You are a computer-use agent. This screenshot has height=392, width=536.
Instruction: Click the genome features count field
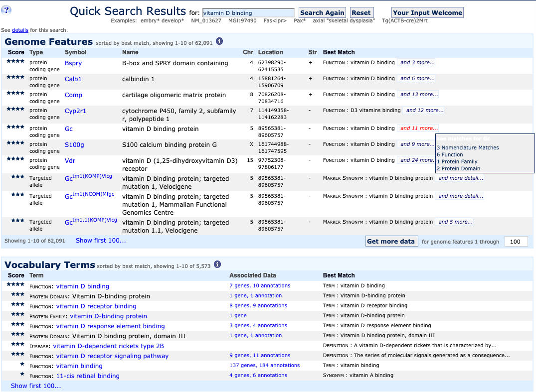[x=516, y=242]
